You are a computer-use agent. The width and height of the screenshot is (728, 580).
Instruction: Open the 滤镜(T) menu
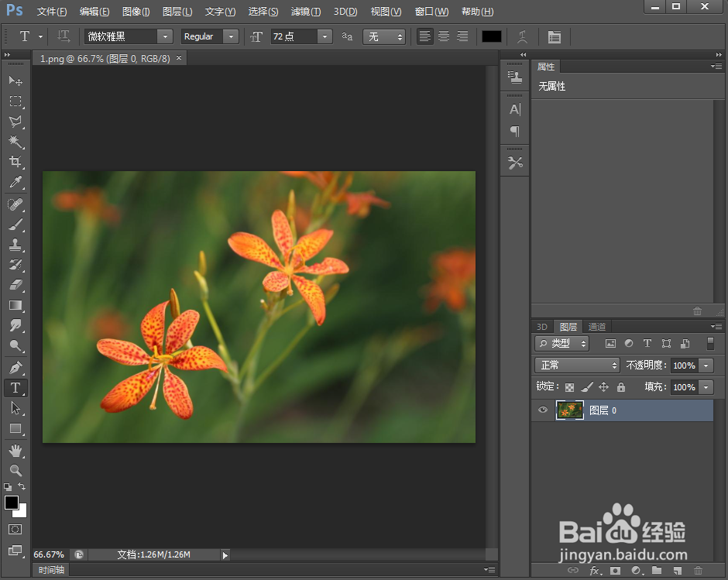tap(305, 12)
